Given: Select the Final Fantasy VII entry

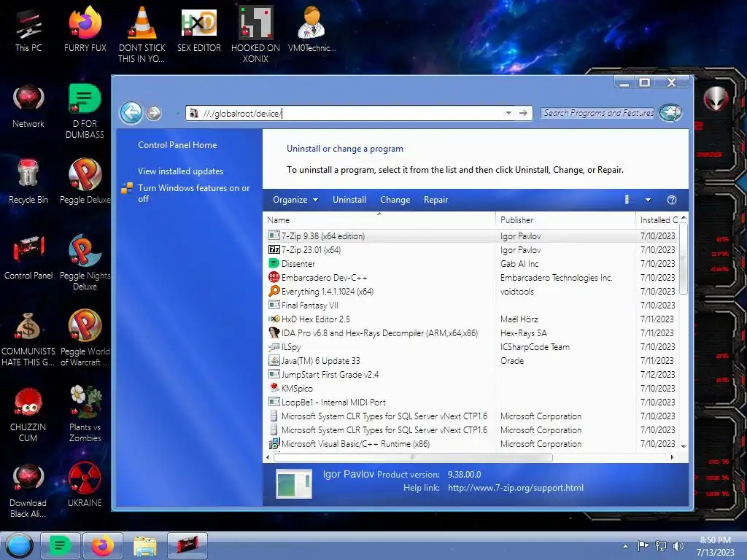Looking at the screenshot, I should pos(472,306).
